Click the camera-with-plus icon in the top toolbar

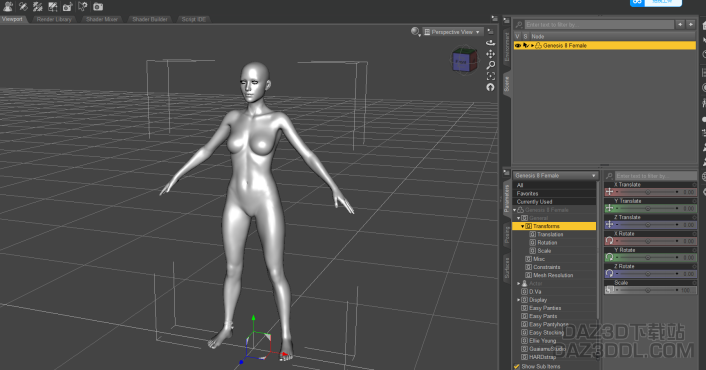(x=68, y=6)
